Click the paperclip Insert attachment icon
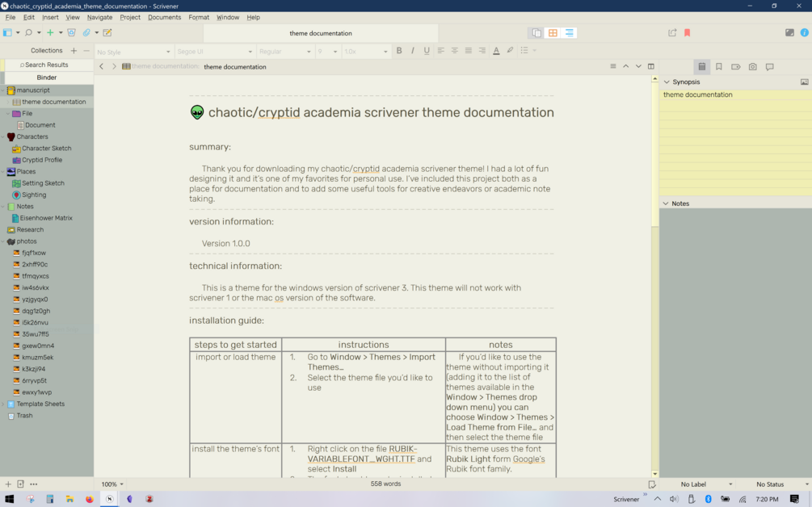Viewport: 812px width, 507px height. (x=86, y=32)
